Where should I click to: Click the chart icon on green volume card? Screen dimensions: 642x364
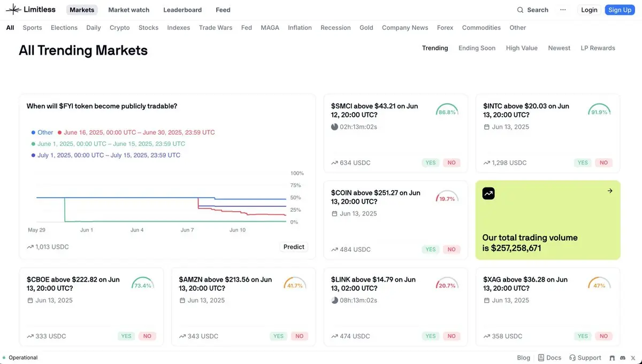tap(488, 193)
